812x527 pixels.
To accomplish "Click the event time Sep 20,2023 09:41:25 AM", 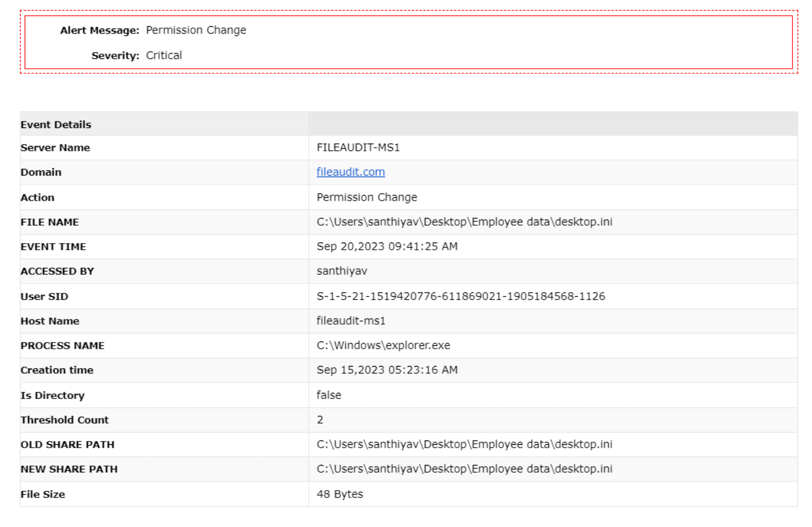I will 387,246.
